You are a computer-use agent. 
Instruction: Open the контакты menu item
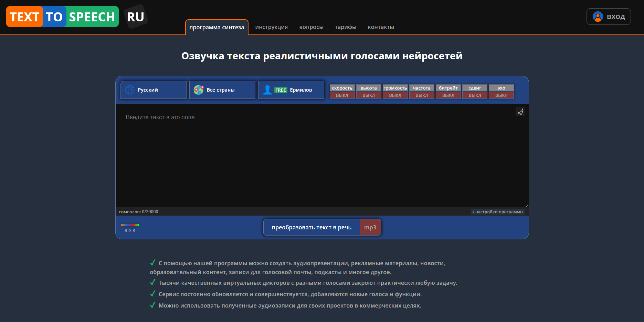(381, 27)
